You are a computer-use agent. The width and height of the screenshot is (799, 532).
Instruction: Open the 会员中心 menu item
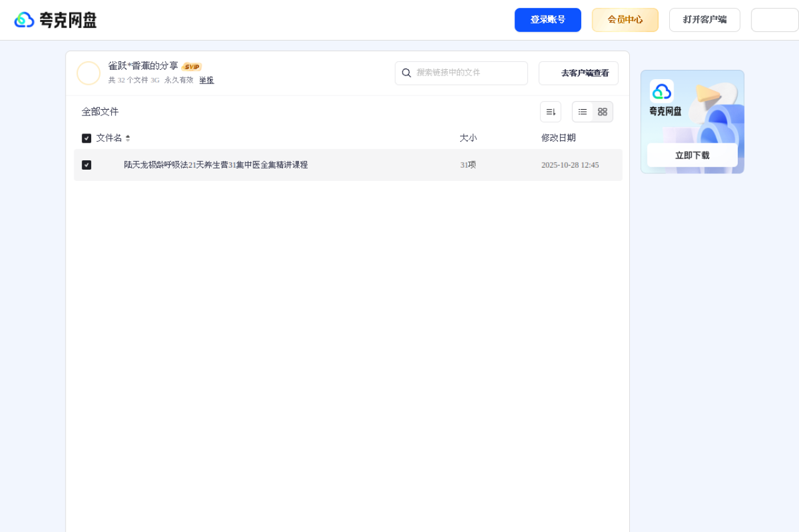point(625,19)
